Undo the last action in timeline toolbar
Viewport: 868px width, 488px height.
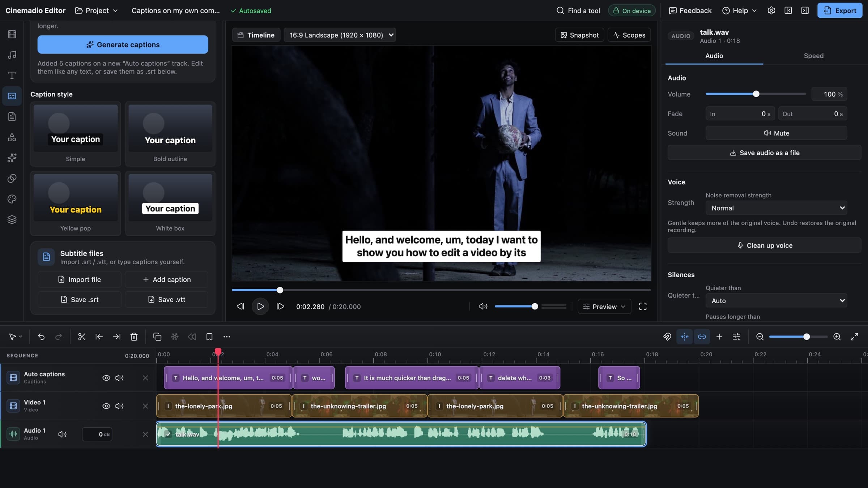pyautogui.click(x=41, y=337)
